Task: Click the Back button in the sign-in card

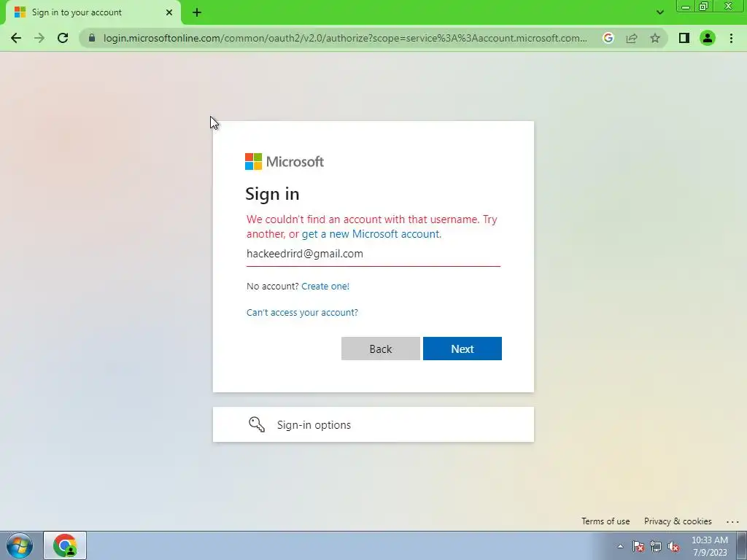Action: click(x=381, y=349)
